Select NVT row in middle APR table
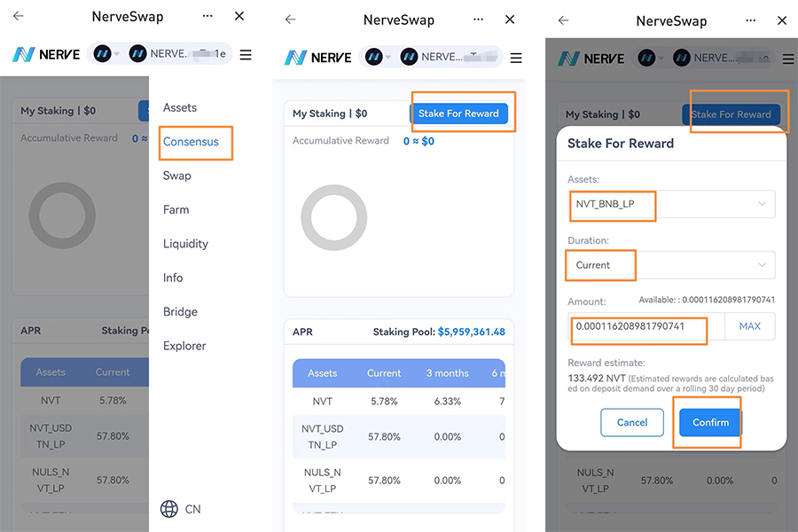The width and height of the screenshot is (798, 532). [x=399, y=401]
